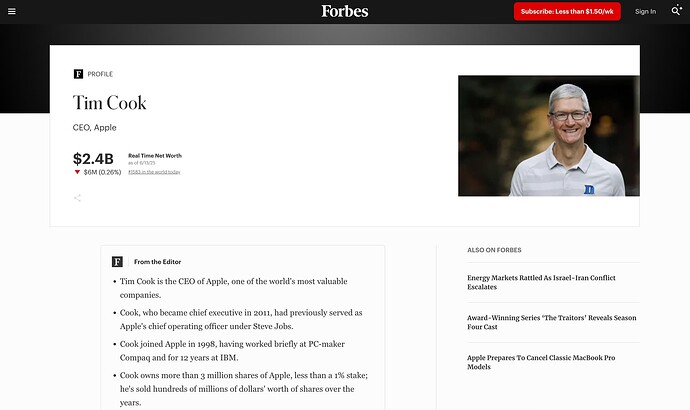Open Energy Markets Rattled As Israel-Iran Conflict article

tap(541, 282)
